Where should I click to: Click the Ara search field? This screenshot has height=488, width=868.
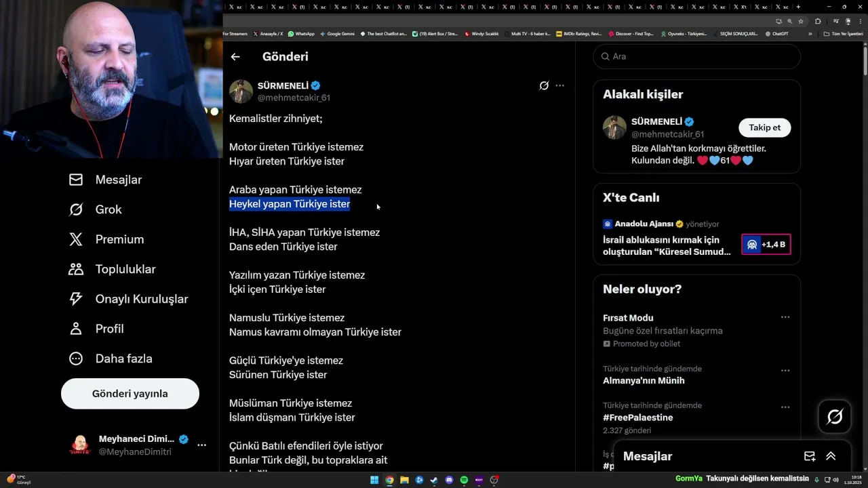click(697, 56)
